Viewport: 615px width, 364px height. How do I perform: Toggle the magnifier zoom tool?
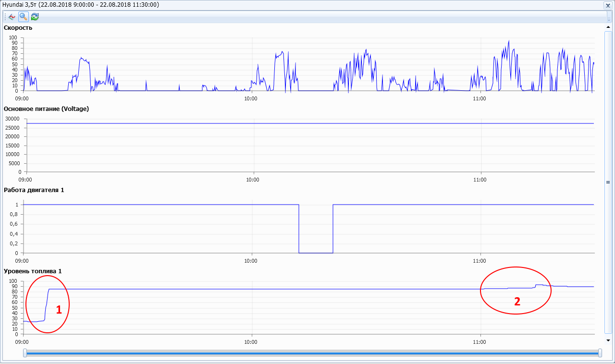[x=23, y=17]
